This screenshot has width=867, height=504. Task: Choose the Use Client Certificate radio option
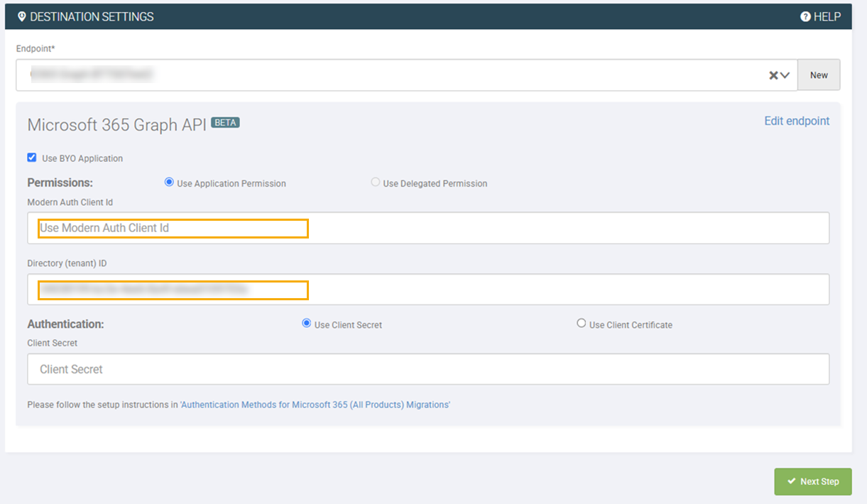tap(582, 324)
